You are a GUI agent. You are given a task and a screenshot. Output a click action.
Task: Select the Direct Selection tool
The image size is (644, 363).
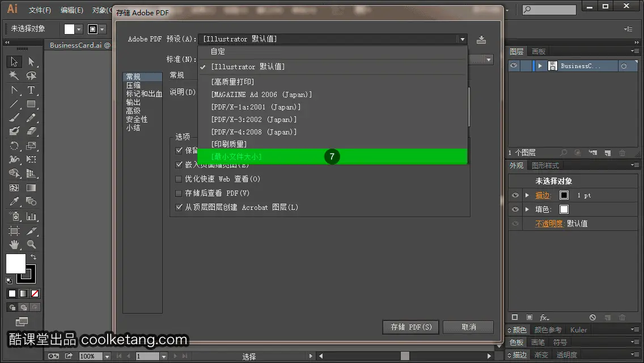[x=31, y=62]
